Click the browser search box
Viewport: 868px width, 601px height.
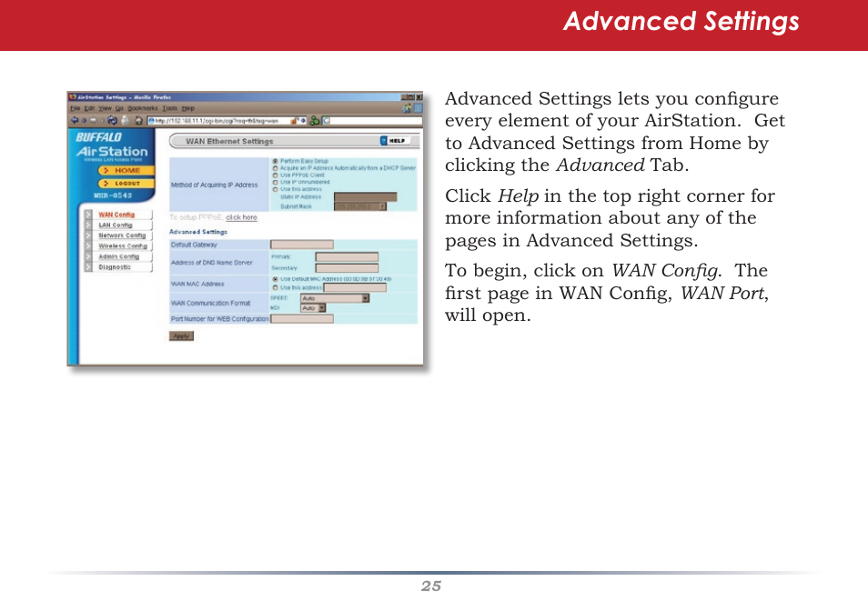coord(372,120)
